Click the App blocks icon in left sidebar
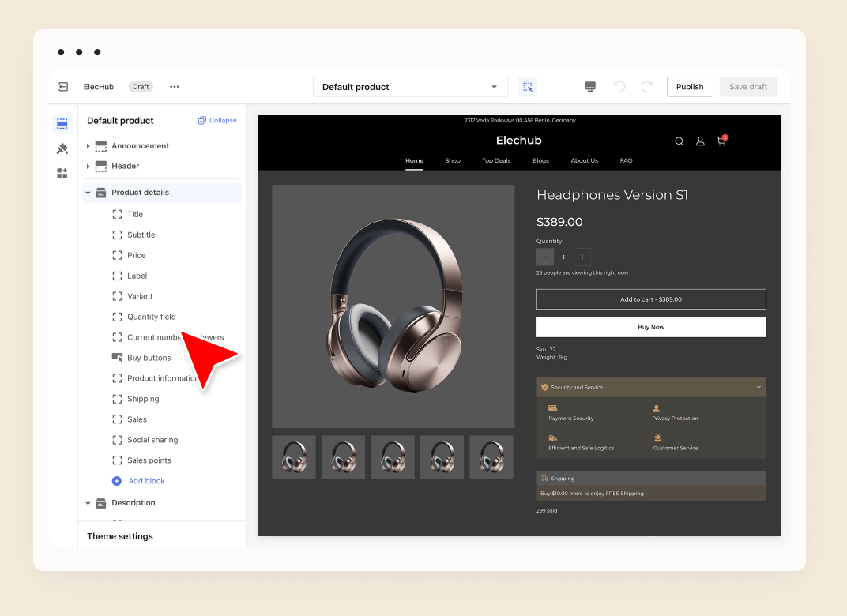This screenshot has width=847, height=616. [62, 173]
